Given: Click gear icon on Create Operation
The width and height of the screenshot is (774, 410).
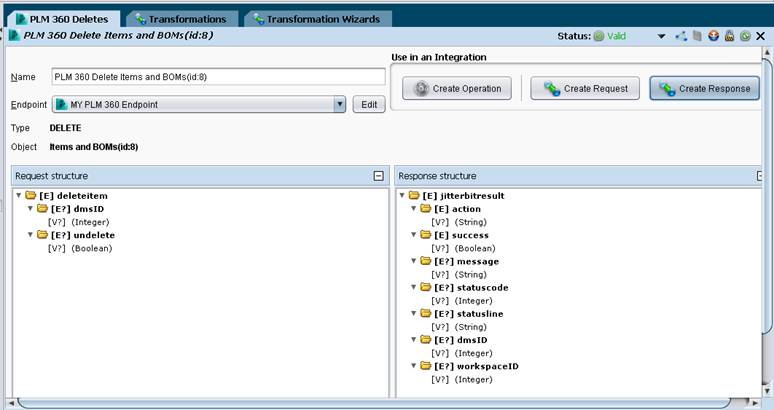Looking at the screenshot, I should click(x=421, y=89).
